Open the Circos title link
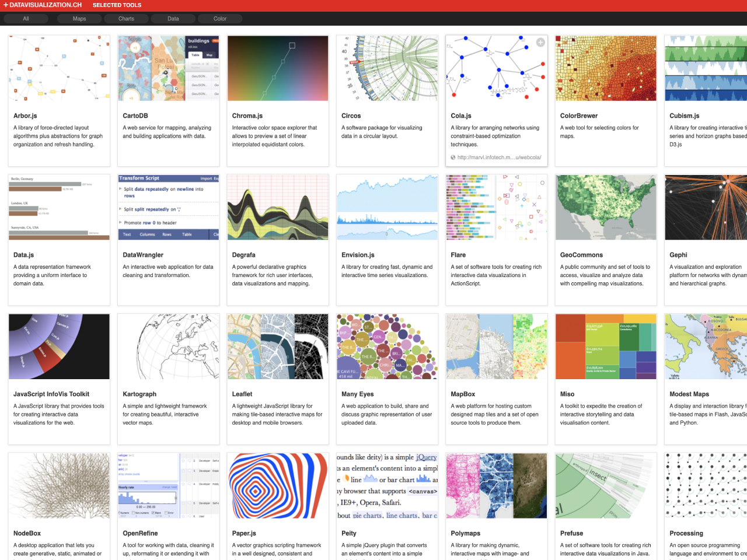The height and width of the screenshot is (560, 747). 351,116
